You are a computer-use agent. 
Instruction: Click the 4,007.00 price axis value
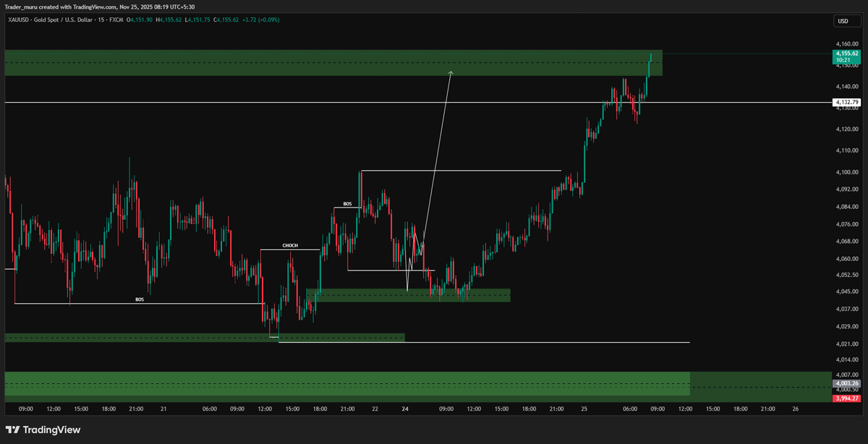pyautogui.click(x=846, y=375)
